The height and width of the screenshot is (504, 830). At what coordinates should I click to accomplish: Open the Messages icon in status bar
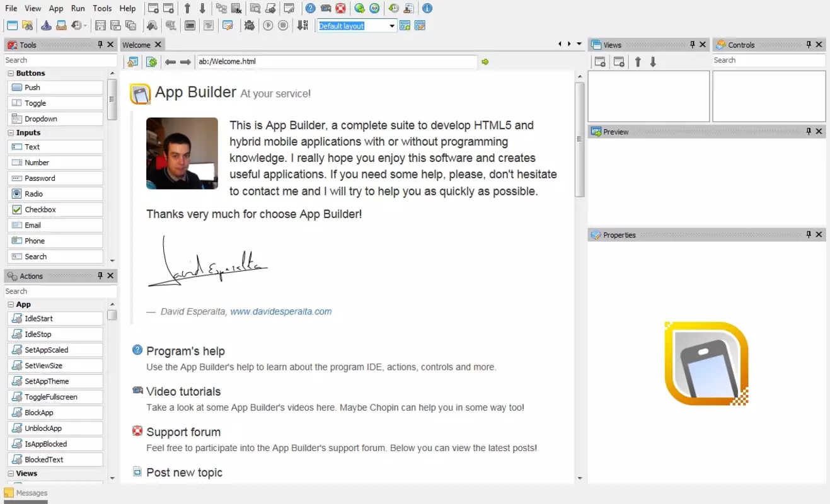pos(9,493)
